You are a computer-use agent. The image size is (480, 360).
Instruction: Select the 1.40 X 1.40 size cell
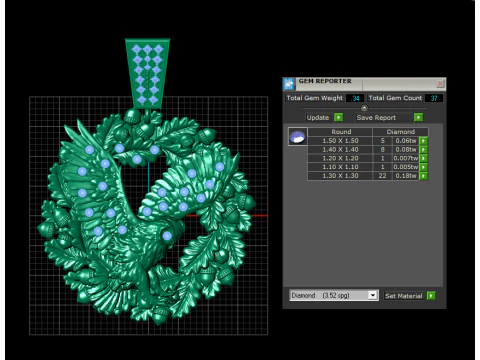[x=340, y=149]
